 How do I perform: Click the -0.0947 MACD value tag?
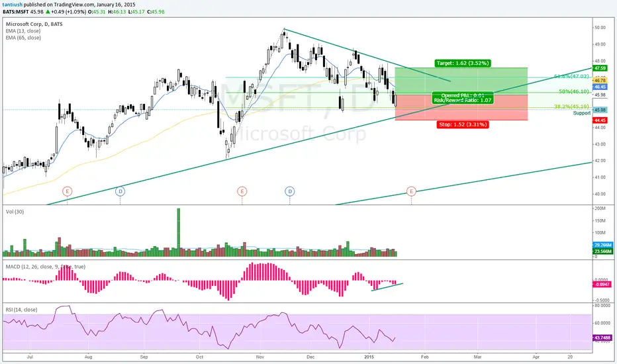(602, 284)
